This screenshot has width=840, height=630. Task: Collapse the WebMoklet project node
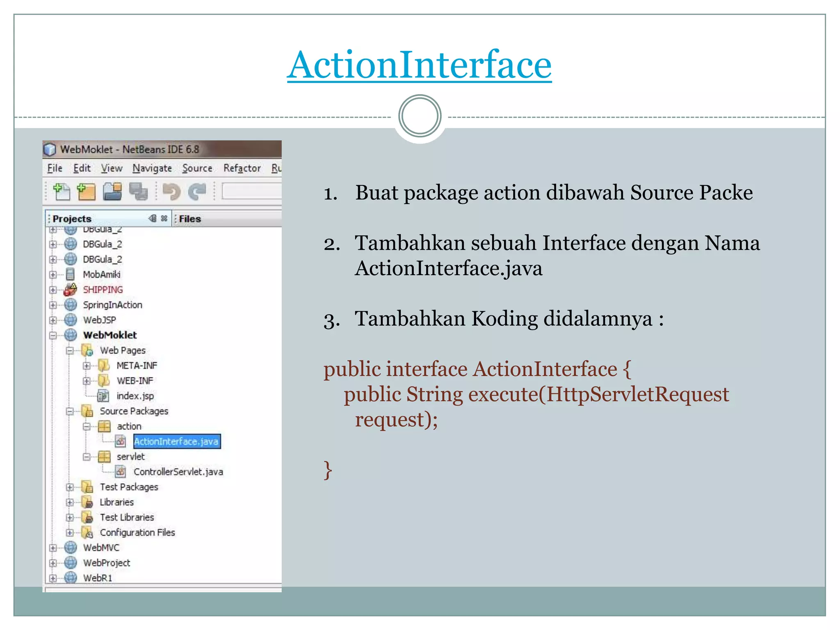tap(53, 336)
